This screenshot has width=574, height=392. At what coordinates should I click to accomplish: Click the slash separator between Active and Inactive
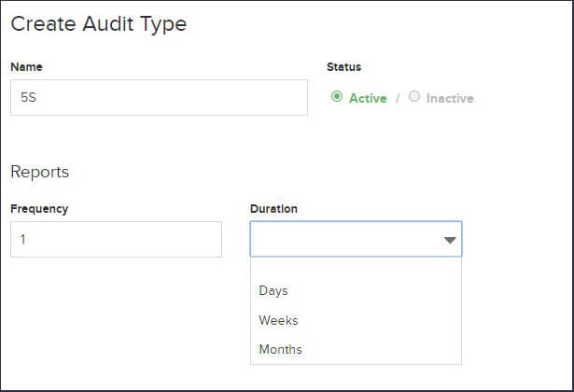point(398,98)
